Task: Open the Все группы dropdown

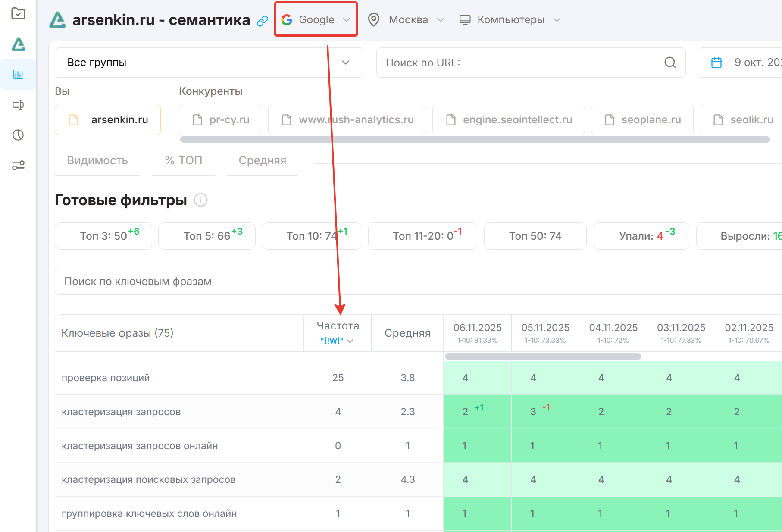Action: 209,63
